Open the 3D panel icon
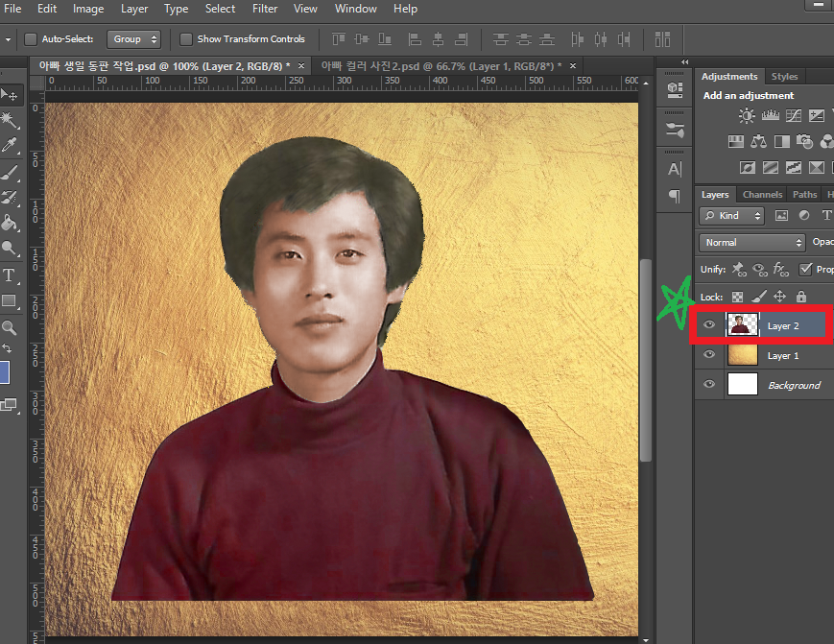Image resolution: width=834 pixels, height=644 pixels. (675, 89)
